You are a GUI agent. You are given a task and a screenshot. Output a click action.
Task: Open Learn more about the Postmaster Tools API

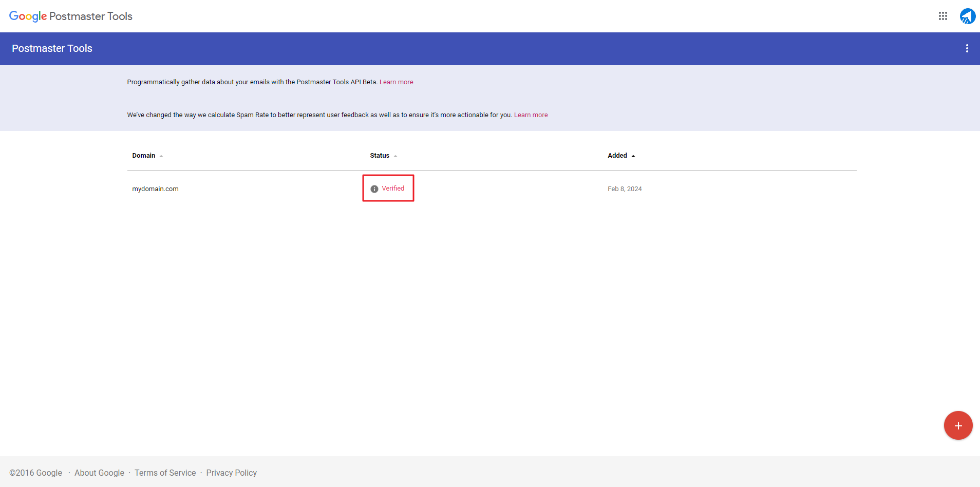tap(397, 82)
